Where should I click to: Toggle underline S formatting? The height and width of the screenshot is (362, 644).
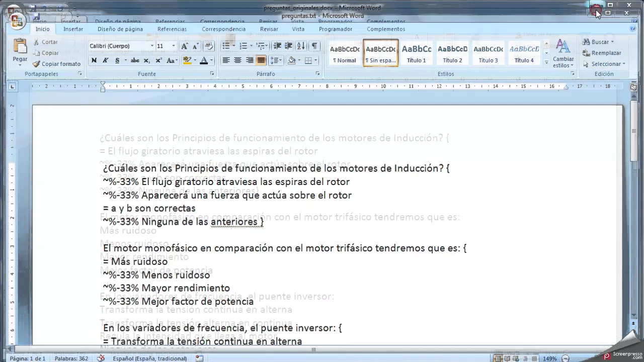(x=117, y=60)
